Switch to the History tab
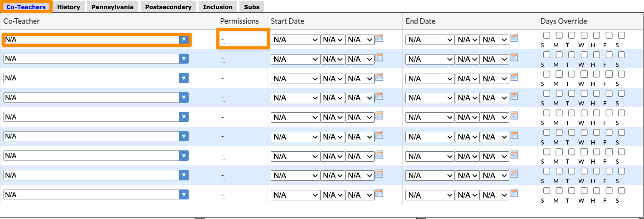This screenshot has height=219, width=644. (x=68, y=7)
